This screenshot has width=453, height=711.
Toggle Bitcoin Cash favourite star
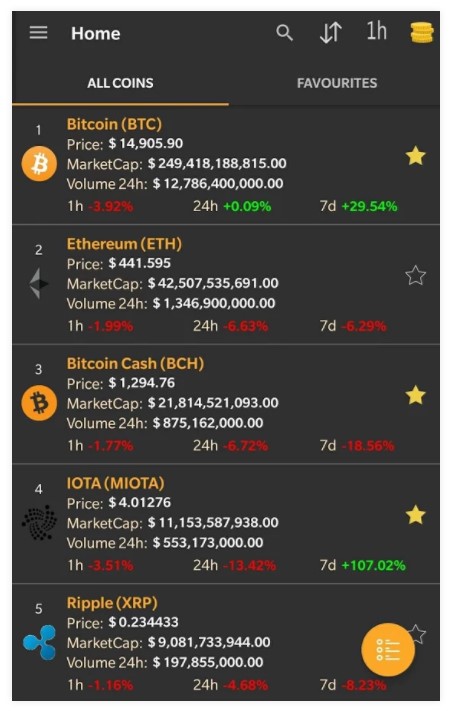coord(415,395)
